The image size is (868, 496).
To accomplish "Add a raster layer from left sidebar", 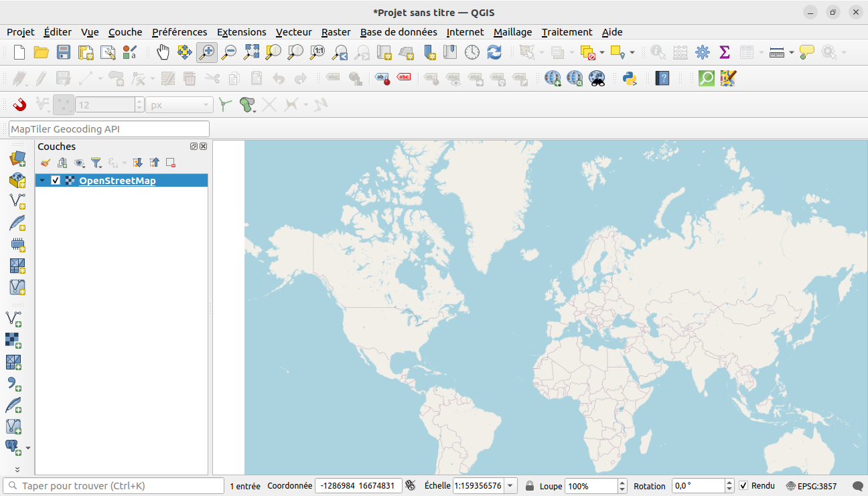I will click(x=13, y=340).
